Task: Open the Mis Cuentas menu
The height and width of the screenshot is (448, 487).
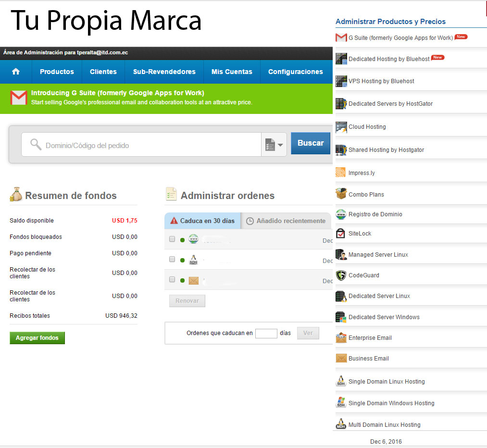Action: tap(232, 72)
